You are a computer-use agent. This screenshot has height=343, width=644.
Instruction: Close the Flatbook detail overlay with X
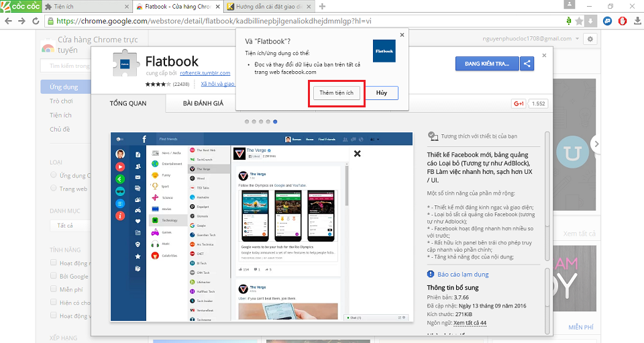click(544, 55)
